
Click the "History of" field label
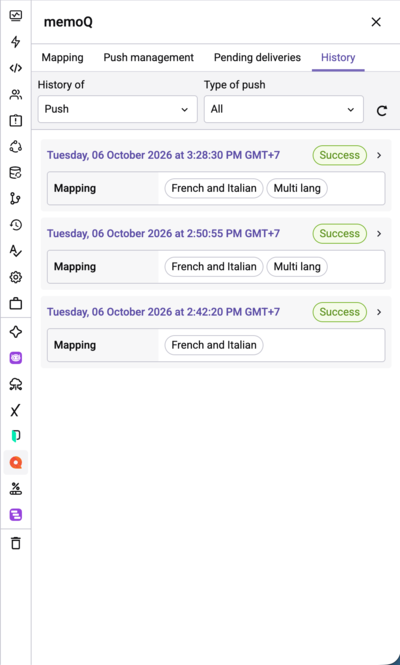coord(61,85)
